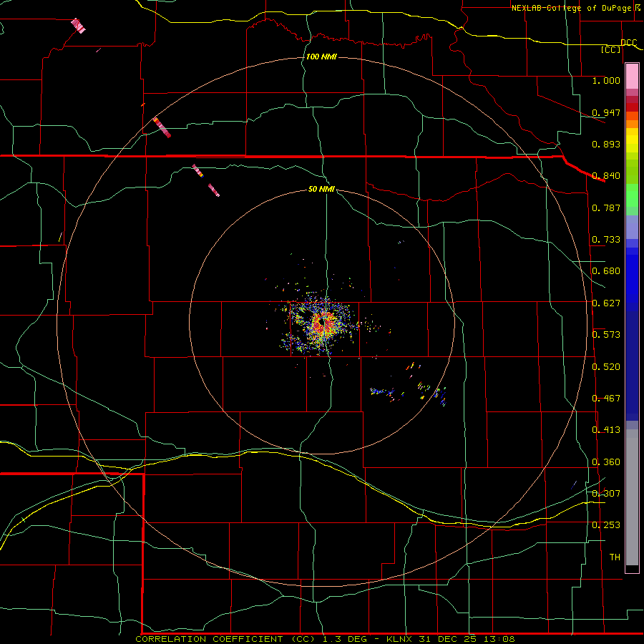Image resolution: width=644 pixels, height=644 pixels.
Task: Click the [CC] legend unit label
Action: pyautogui.click(x=610, y=50)
